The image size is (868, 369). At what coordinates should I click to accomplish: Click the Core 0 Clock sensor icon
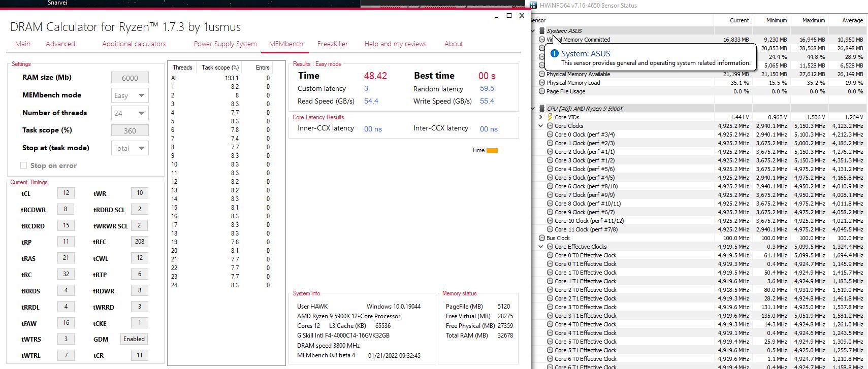(x=550, y=135)
